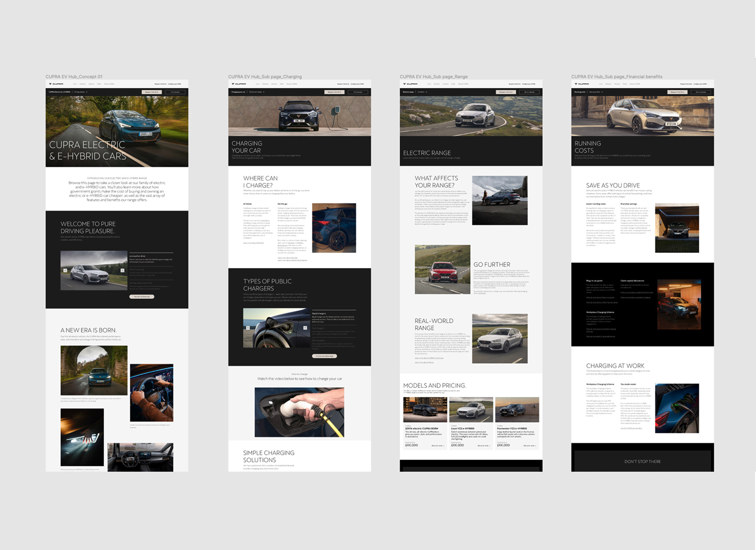Select the blue CUPRA hero image in Concept 01
Screen dimensions: 756x550
[x=117, y=132]
